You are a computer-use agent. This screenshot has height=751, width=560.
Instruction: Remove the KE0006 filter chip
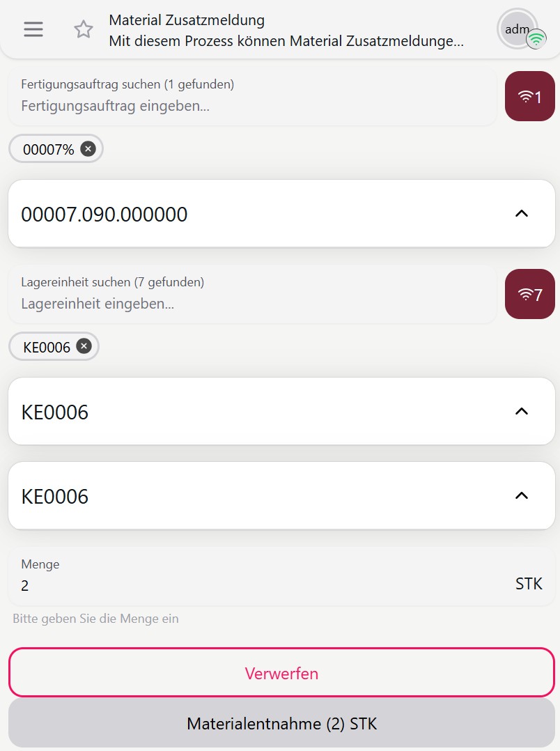coord(84,346)
